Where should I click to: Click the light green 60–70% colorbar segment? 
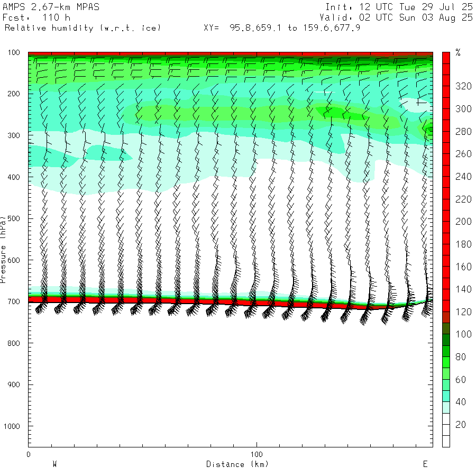(x=446, y=374)
